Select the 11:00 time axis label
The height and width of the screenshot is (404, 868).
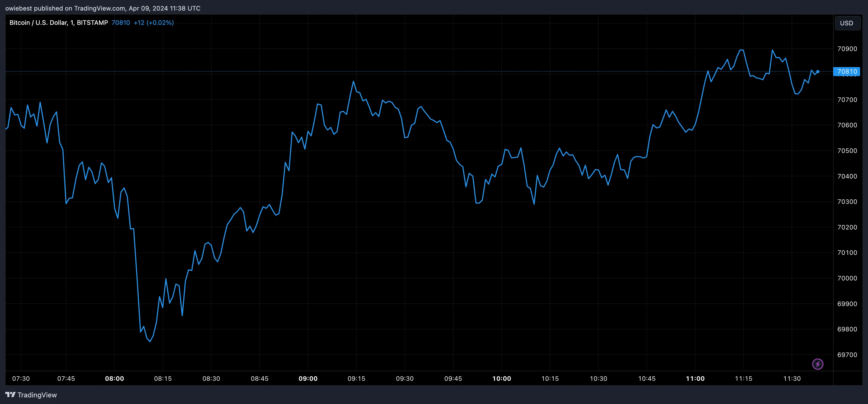[x=696, y=378]
